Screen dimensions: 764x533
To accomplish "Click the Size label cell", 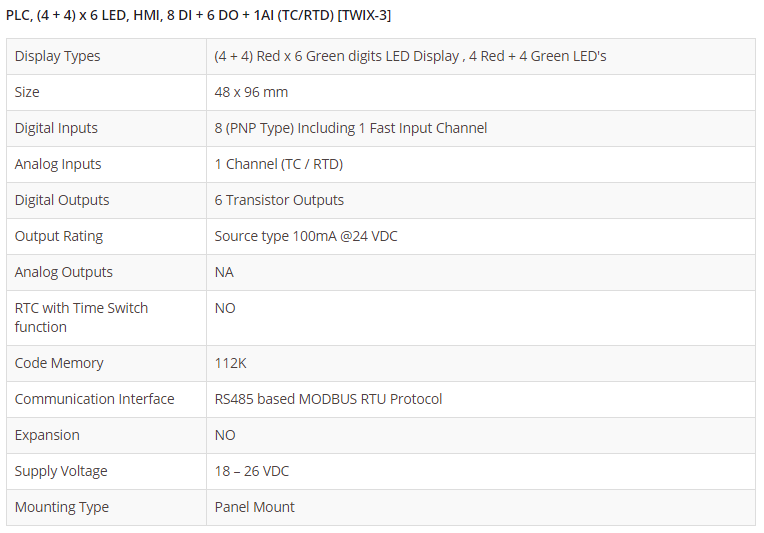I will (27, 92).
